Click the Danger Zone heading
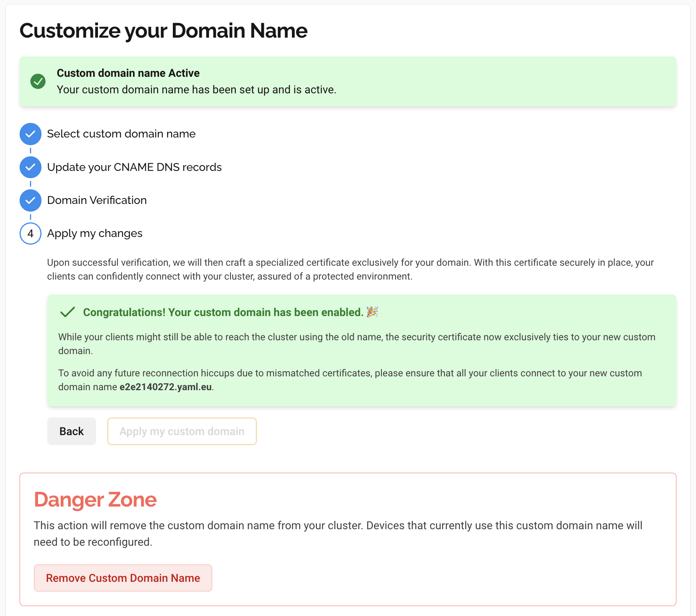Viewport: 696px width, 616px height. click(x=95, y=500)
